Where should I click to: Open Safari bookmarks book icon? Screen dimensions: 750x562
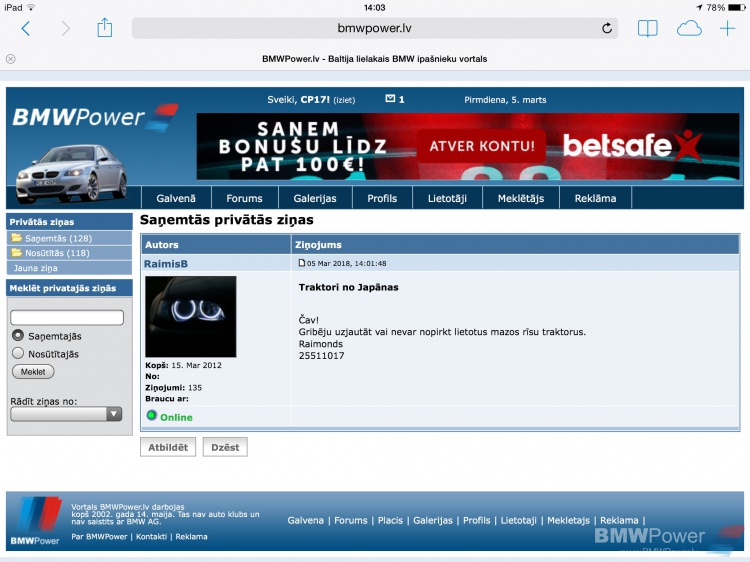coord(648,29)
